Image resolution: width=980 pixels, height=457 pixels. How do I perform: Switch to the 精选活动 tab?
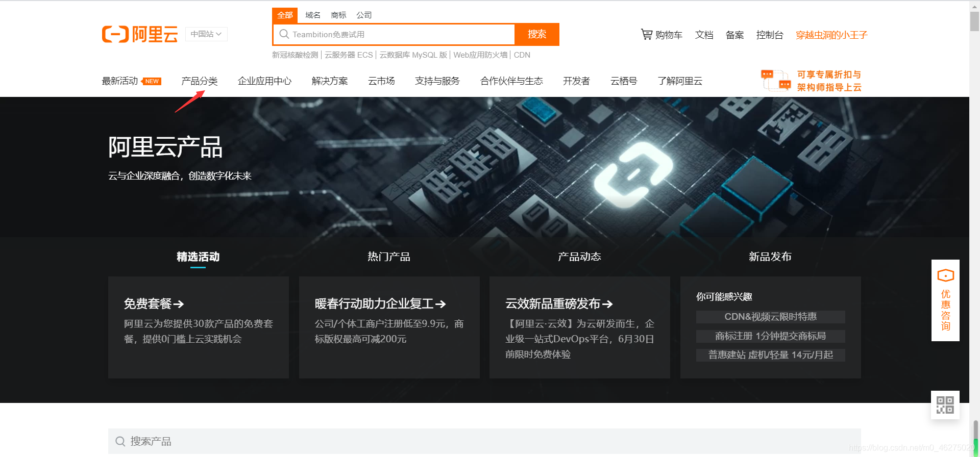click(198, 257)
